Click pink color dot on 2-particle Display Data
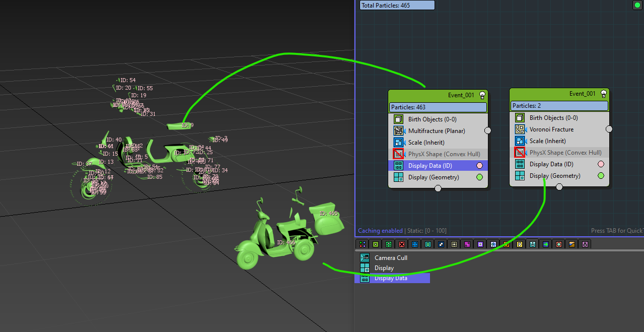Viewport: 644px width, 332px height. pos(601,164)
